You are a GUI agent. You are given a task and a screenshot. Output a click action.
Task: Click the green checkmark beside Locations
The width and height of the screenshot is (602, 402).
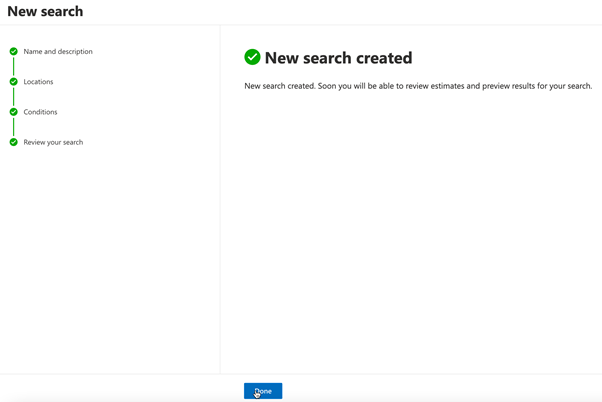coord(14,82)
